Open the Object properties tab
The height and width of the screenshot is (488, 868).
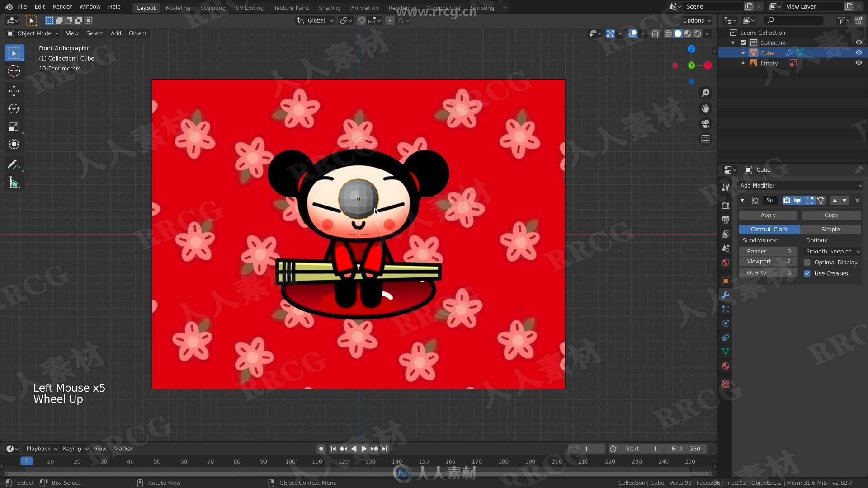click(x=726, y=281)
